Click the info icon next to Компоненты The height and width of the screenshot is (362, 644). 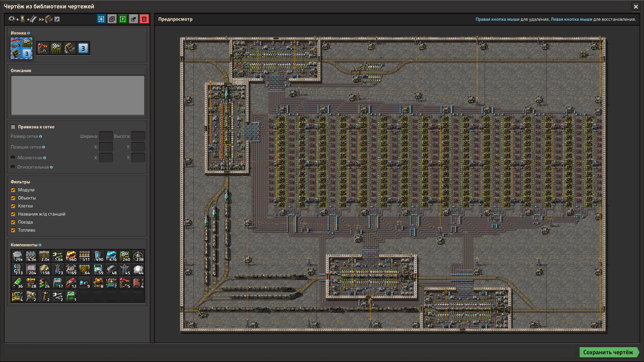[40, 245]
